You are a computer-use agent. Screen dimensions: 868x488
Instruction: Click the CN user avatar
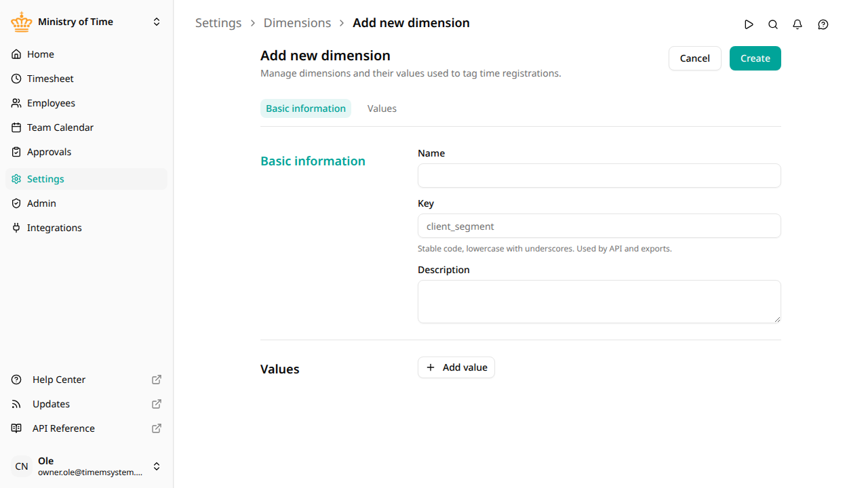22,466
